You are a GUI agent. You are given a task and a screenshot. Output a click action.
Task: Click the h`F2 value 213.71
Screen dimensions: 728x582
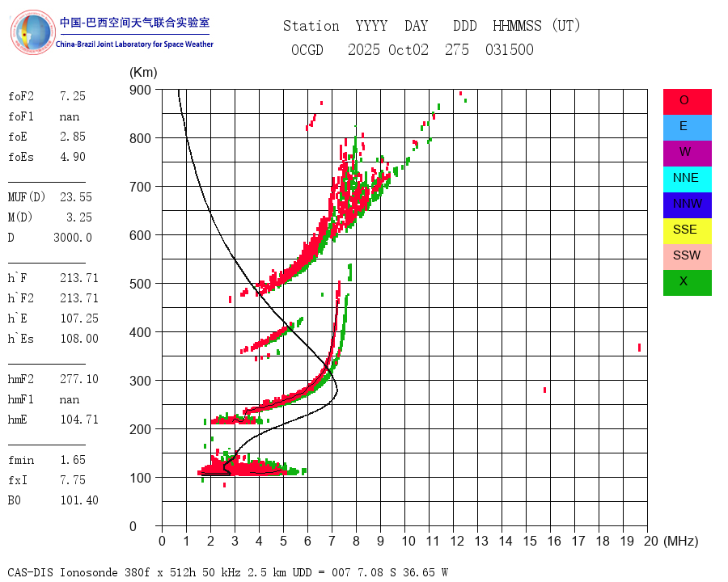click(x=79, y=298)
